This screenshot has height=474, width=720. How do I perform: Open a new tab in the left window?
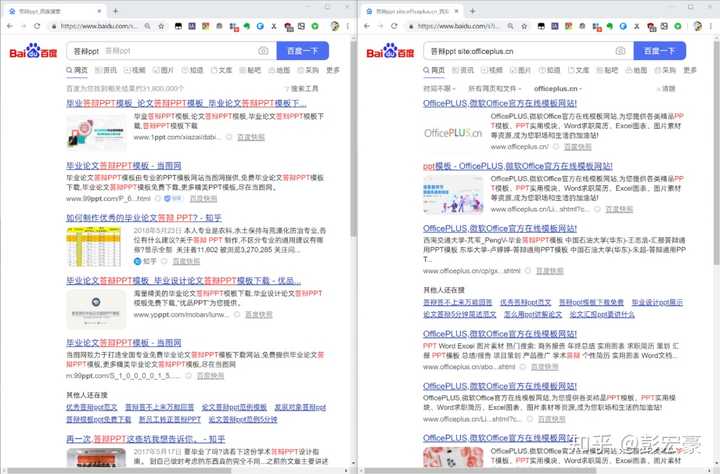(x=115, y=11)
